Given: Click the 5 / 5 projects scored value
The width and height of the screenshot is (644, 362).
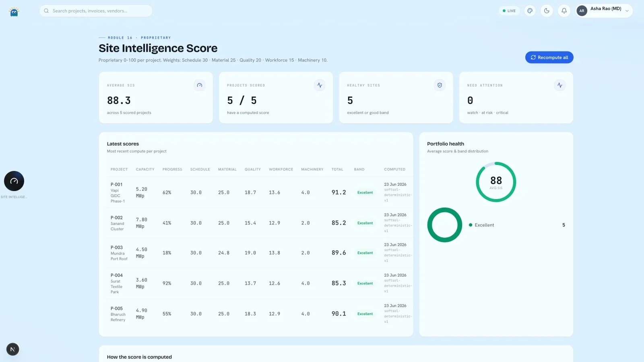Looking at the screenshot, I should tap(242, 100).
